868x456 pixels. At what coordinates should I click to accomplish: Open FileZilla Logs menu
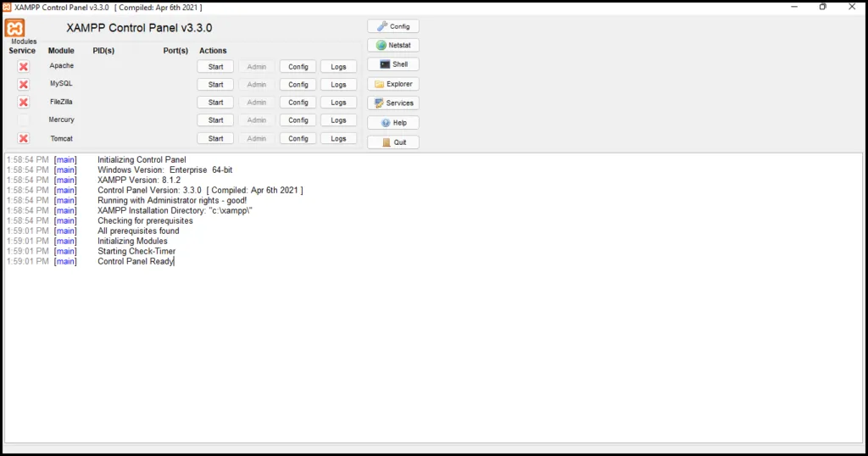tap(338, 102)
